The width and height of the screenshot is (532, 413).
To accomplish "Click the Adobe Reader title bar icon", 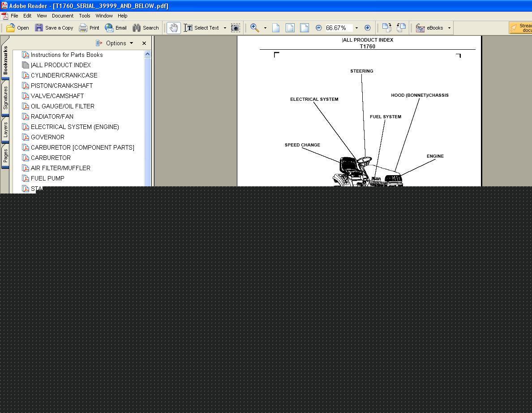I will [x=4, y=5].
